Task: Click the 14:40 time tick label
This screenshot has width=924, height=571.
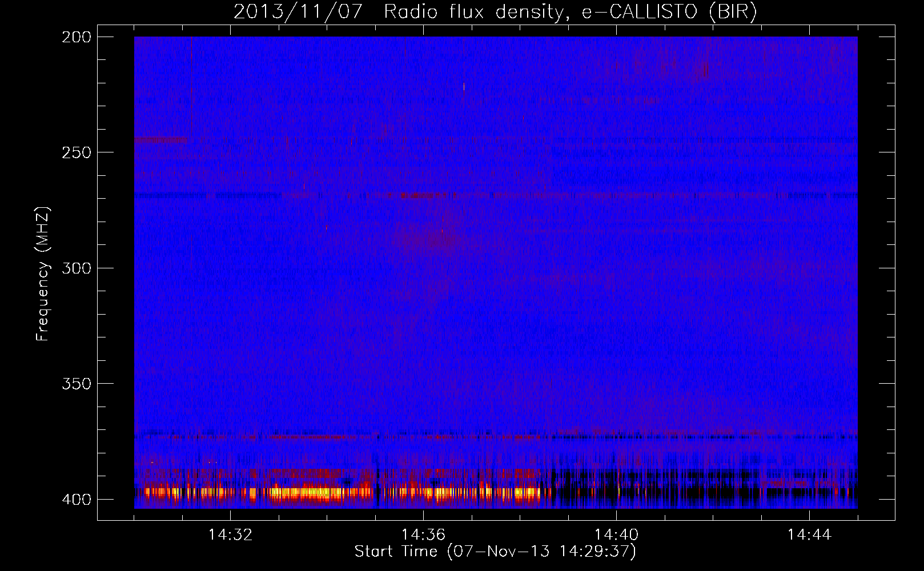Action: click(x=616, y=534)
